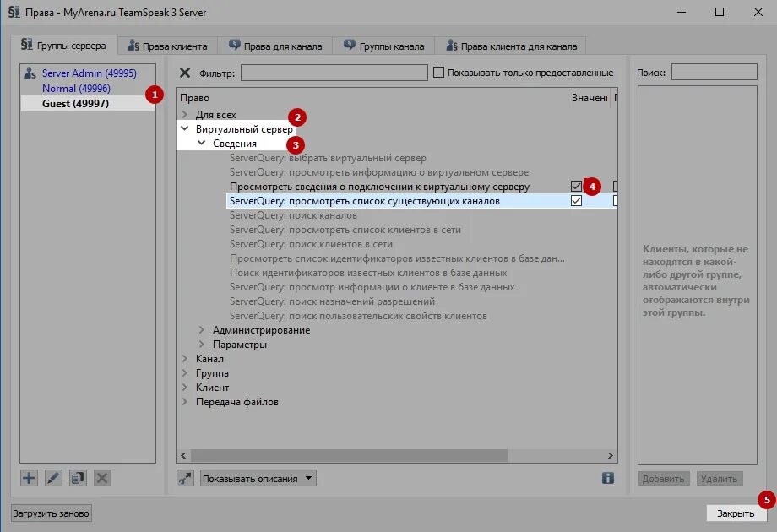This screenshot has width=777, height=532.
Task: Click the delete server group X icon
Action: [102, 478]
